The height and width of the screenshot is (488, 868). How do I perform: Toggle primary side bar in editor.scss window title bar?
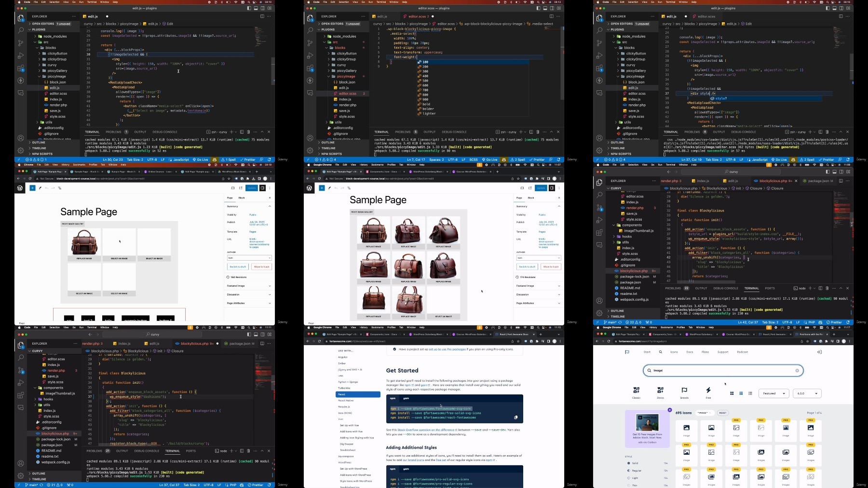click(x=539, y=8)
